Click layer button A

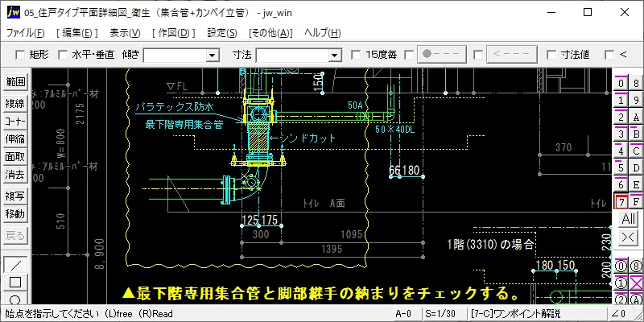click(636, 118)
